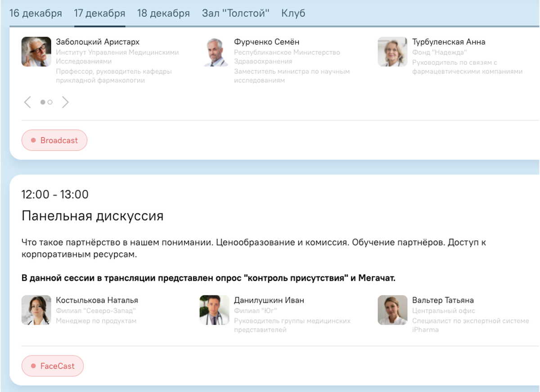The width and height of the screenshot is (540, 392).
Task: Click the "Что такое партнёрство" description paragraph
Action: point(254,248)
